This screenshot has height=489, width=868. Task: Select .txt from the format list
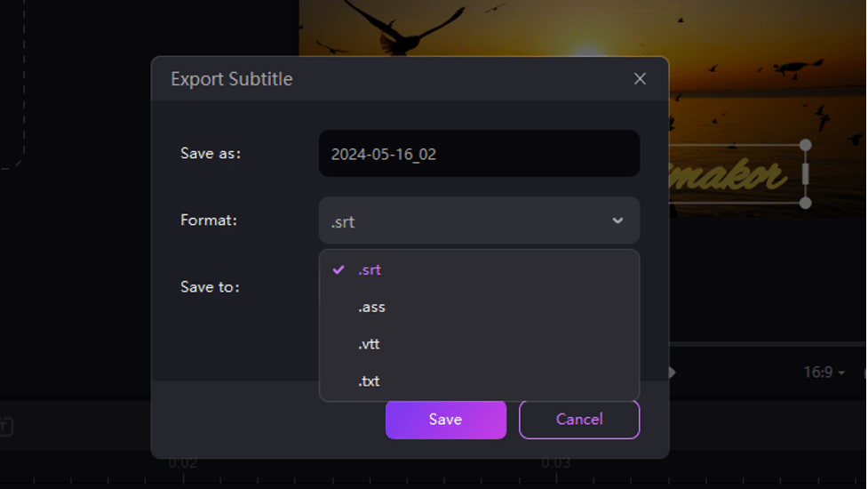tap(369, 381)
